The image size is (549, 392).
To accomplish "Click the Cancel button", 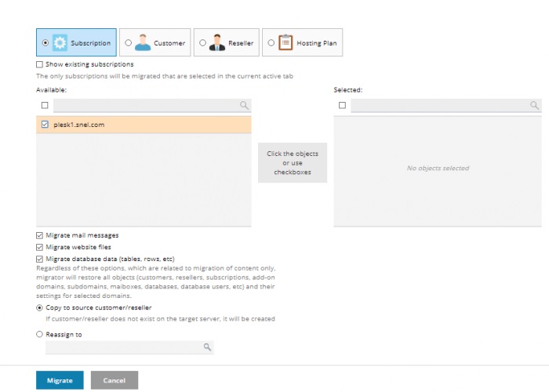I will click(x=115, y=380).
